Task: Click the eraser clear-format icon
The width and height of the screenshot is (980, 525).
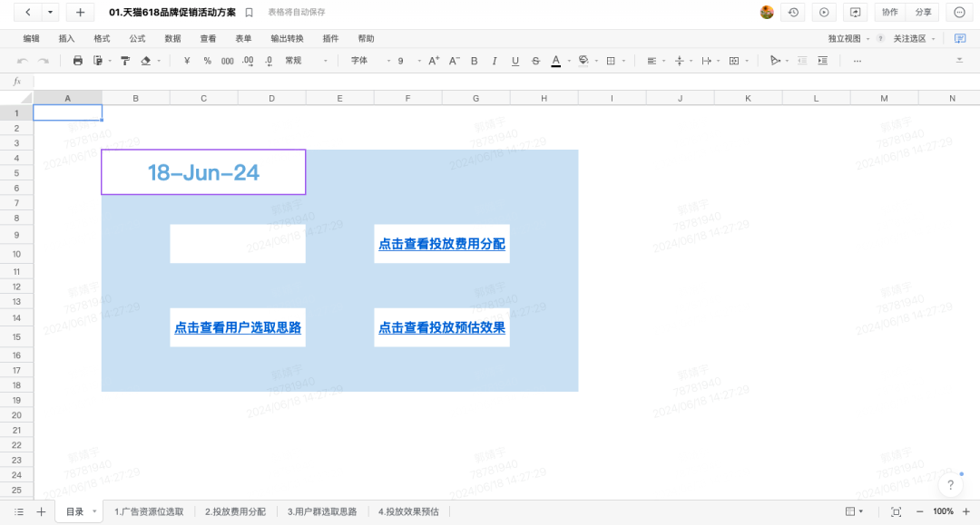Action: [145, 61]
